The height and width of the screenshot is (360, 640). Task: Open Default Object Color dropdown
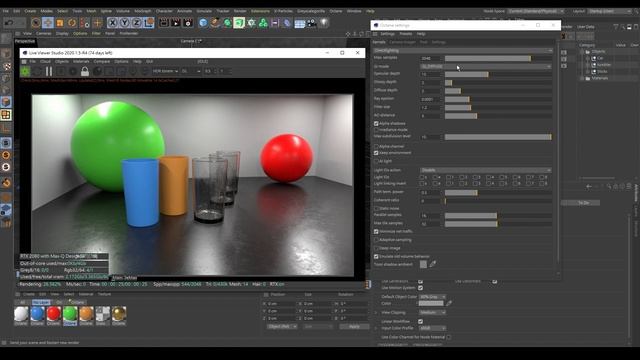click(x=432, y=297)
